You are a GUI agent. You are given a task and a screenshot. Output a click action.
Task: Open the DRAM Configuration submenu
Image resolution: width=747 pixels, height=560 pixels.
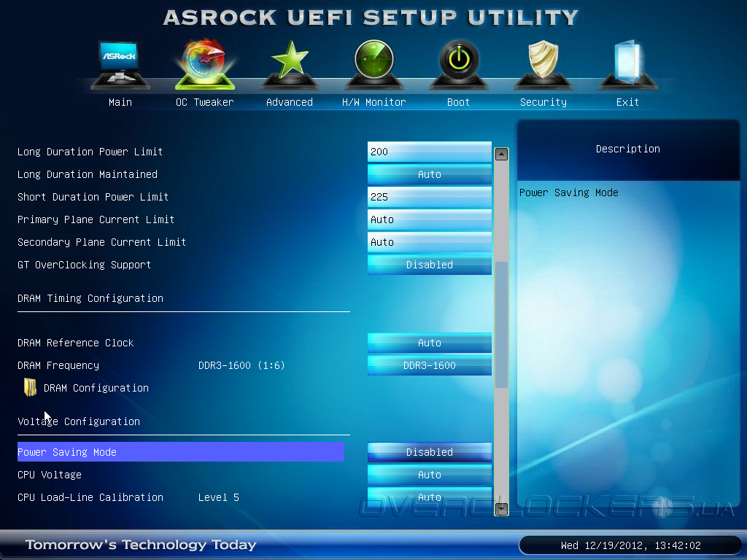[96, 388]
